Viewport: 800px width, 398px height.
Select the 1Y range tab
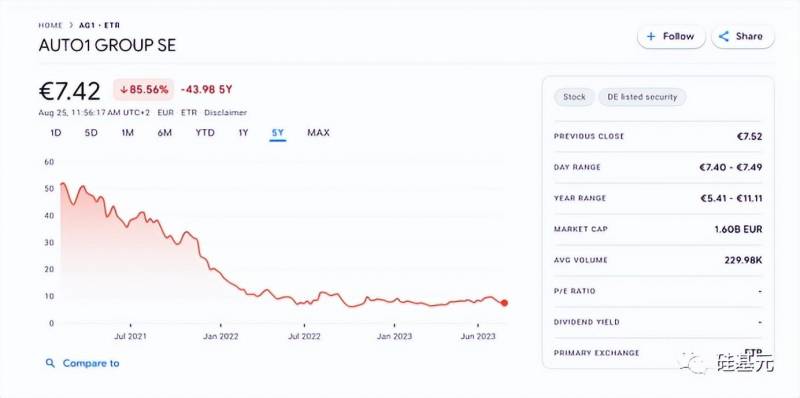point(243,133)
